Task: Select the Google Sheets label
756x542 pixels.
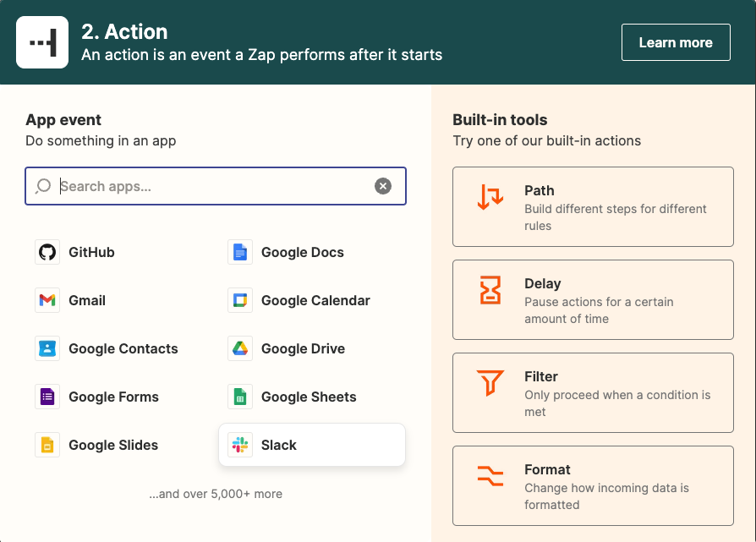Action: [309, 397]
